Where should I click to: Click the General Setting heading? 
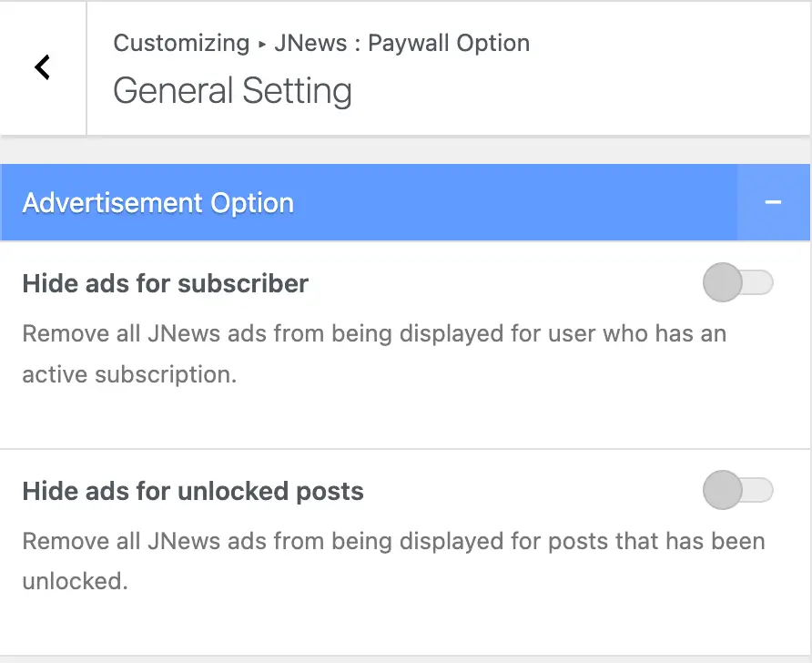232,91
